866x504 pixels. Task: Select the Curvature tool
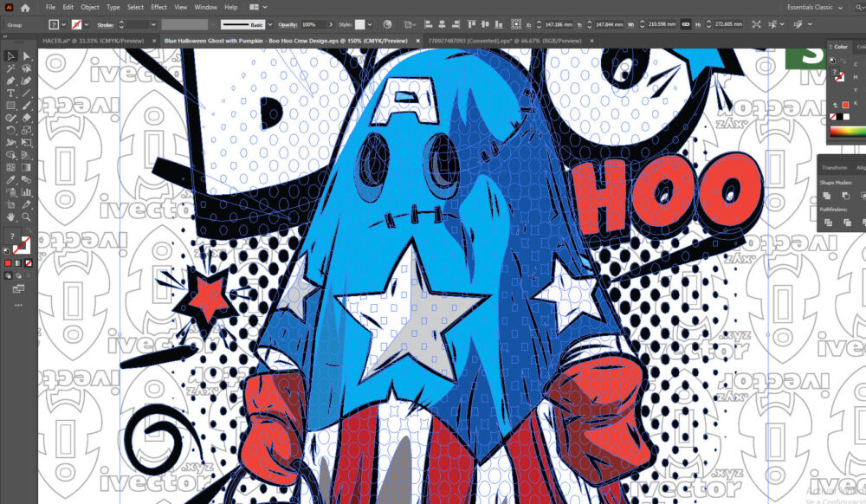(26, 81)
